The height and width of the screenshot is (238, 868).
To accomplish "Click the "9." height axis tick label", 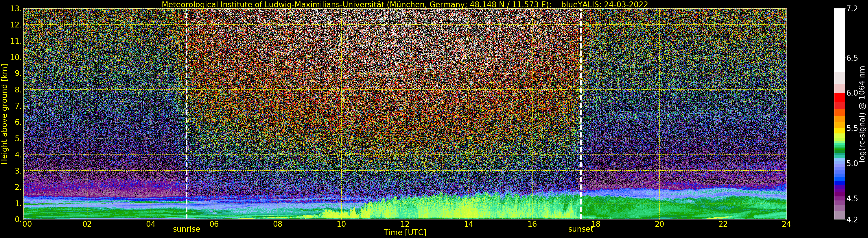I will [18, 73].
